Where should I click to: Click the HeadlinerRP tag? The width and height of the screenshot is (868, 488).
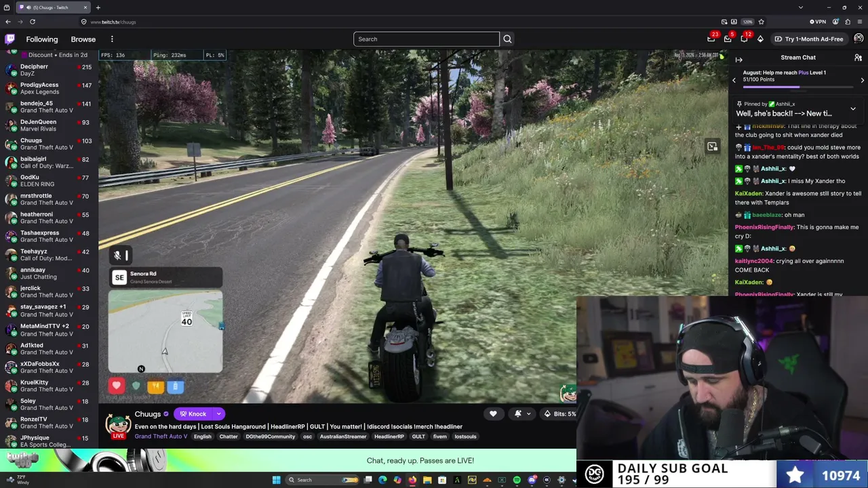click(x=389, y=436)
